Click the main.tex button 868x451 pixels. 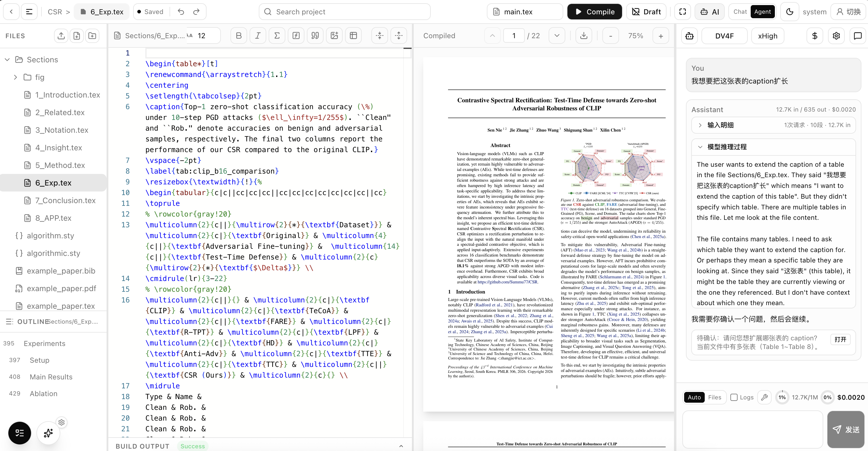(525, 12)
